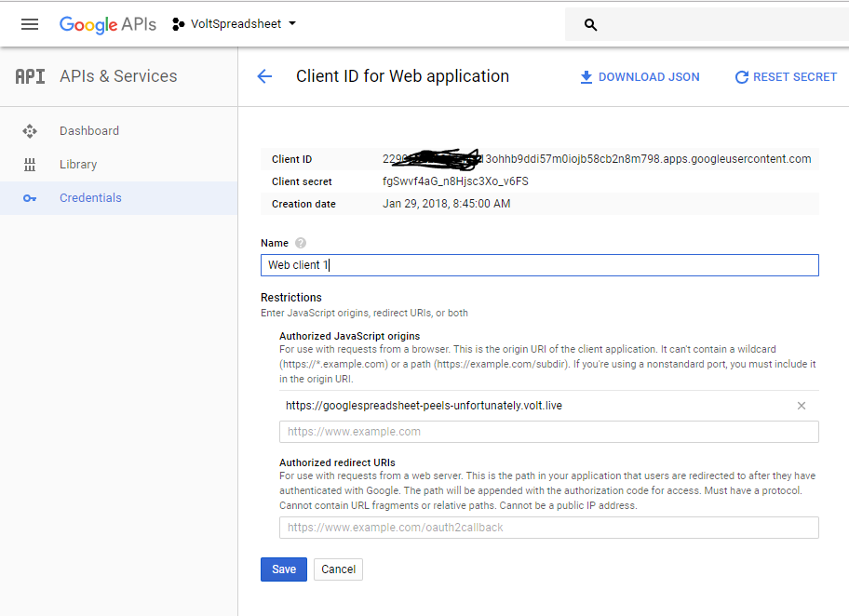Click the new JavaScript origin input
849x616 pixels.
[x=549, y=432]
